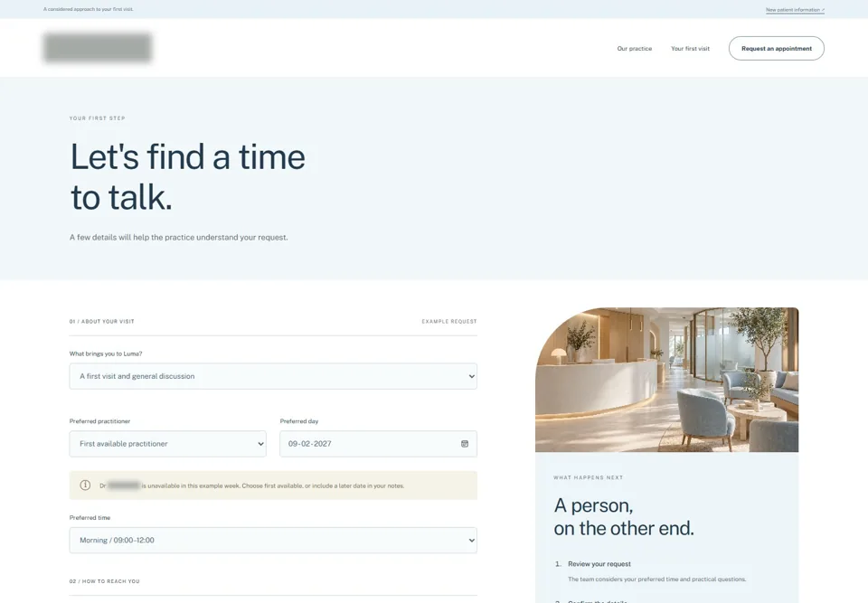868x603 pixels.
Task: Open the New patient information link
Action: [795, 10]
